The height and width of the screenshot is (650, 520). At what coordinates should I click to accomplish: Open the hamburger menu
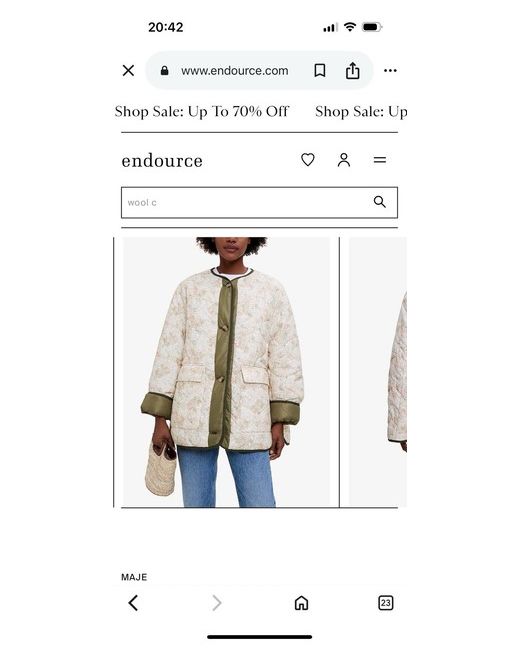380,160
